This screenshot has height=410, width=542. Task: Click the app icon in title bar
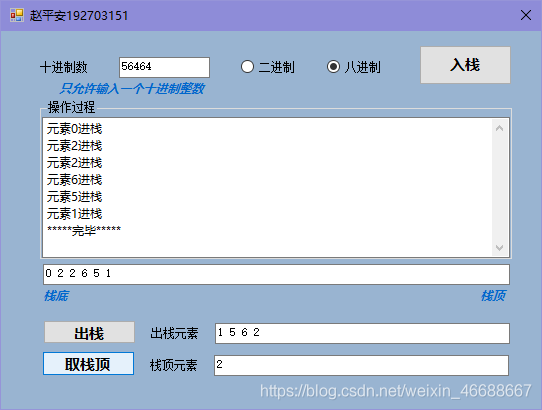click(17, 15)
